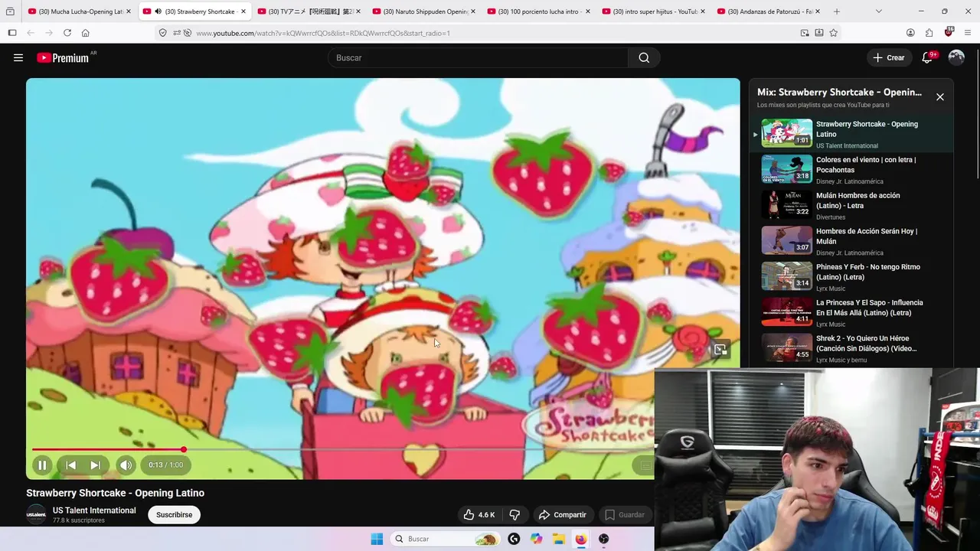Open the Firefox account icon

pyautogui.click(x=910, y=33)
